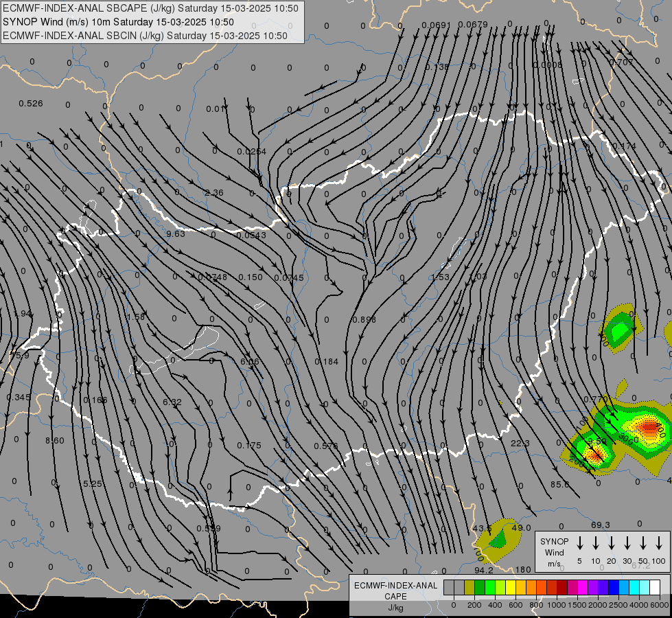Screen dimensions: 672x618
Task: Click the SYNOP Wind m/s legend label
Action: (554, 552)
